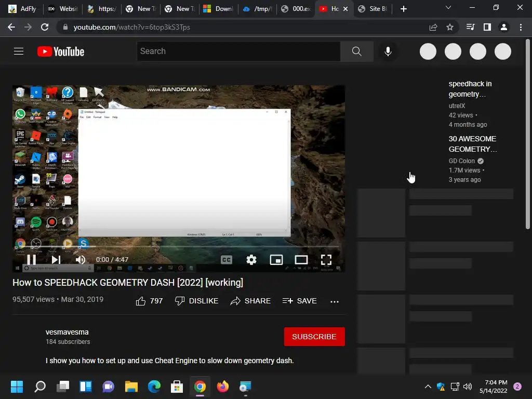Viewport: 532px width, 399px height.
Task: Open Windows Start menu
Action: 17,387
